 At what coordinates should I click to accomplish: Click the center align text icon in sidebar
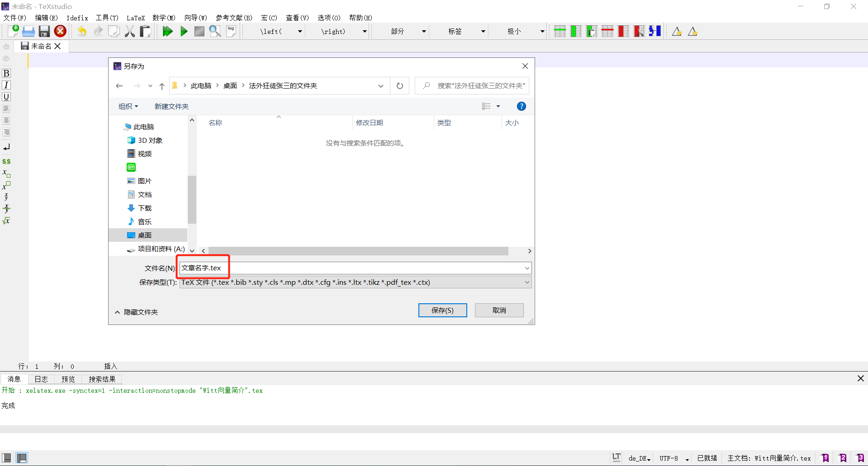[x=6, y=120]
